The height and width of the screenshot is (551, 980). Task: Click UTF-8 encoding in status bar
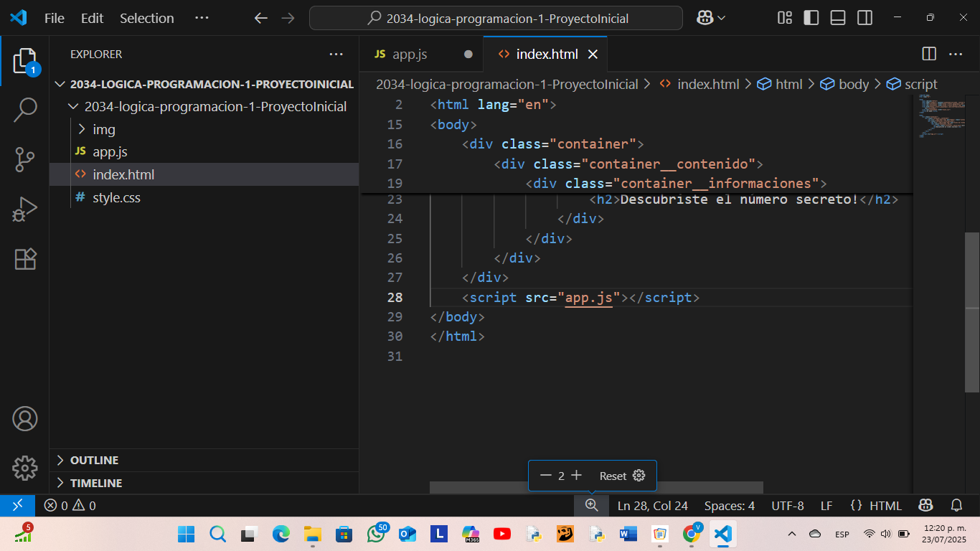[787, 505]
